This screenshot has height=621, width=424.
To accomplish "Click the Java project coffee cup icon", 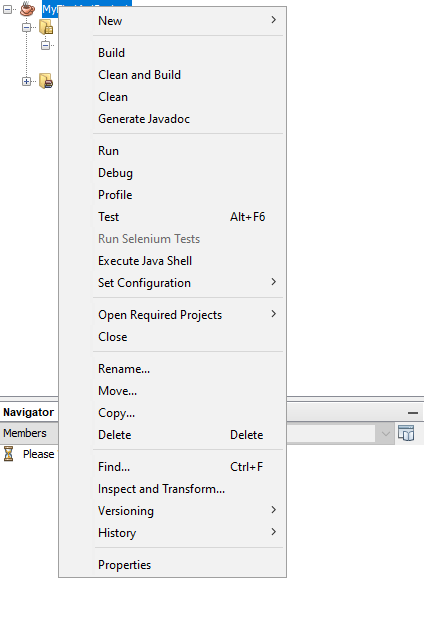I will point(27,9).
